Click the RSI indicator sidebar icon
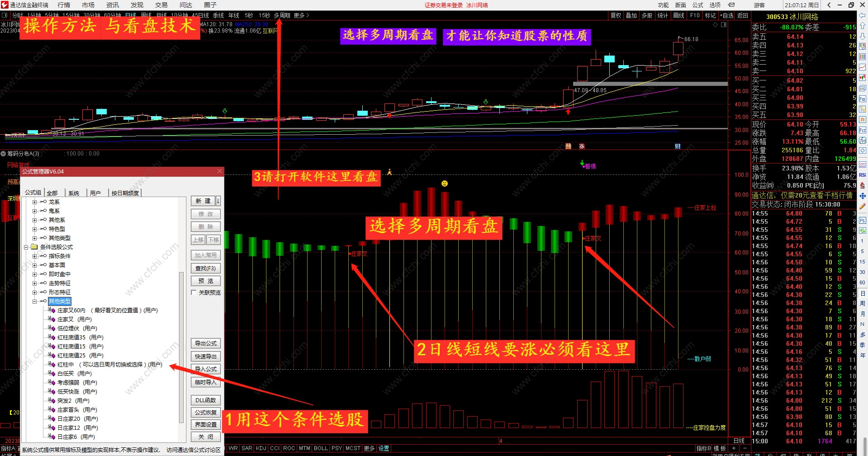 click(x=863, y=175)
